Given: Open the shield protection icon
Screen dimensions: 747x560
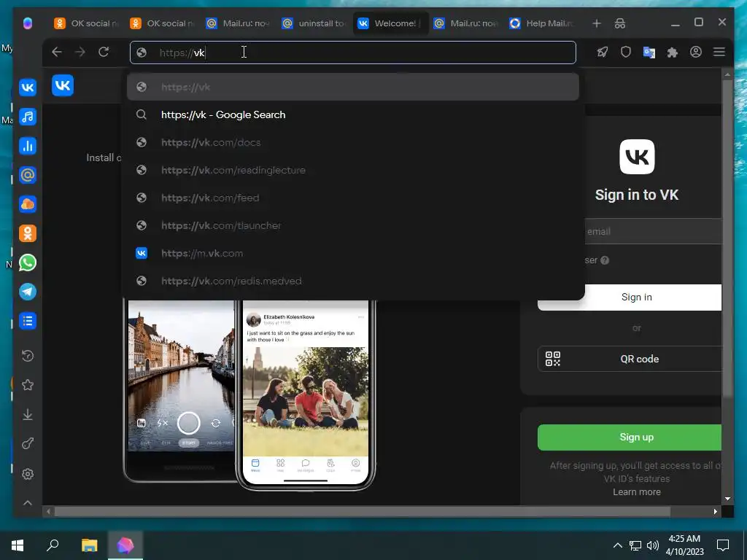Looking at the screenshot, I should pyautogui.click(x=625, y=52).
